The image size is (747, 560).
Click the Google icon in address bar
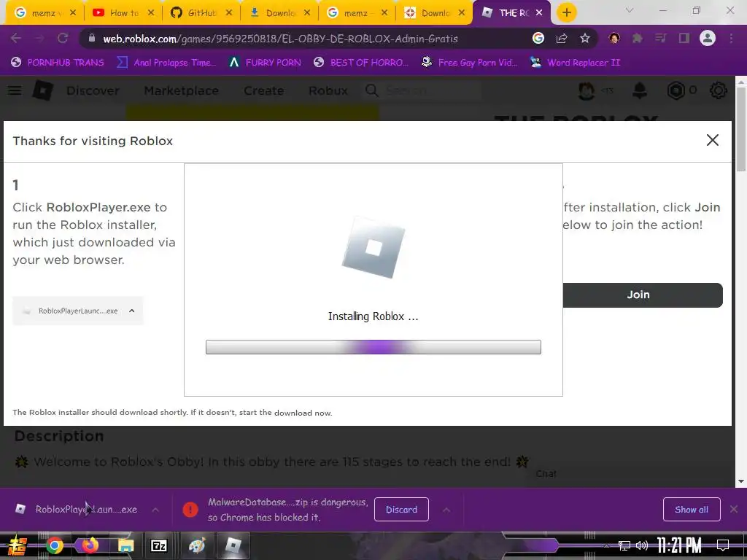point(538,39)
